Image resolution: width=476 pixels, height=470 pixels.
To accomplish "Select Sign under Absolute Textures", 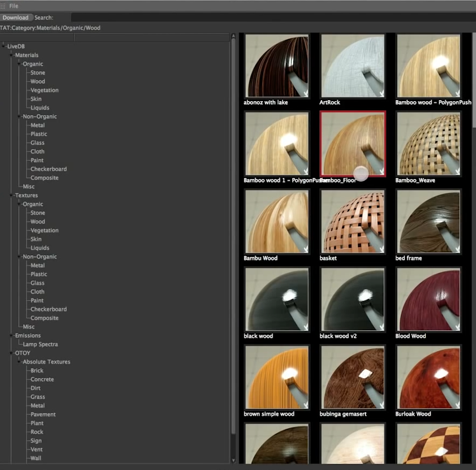I will click(x=36, y=441).
